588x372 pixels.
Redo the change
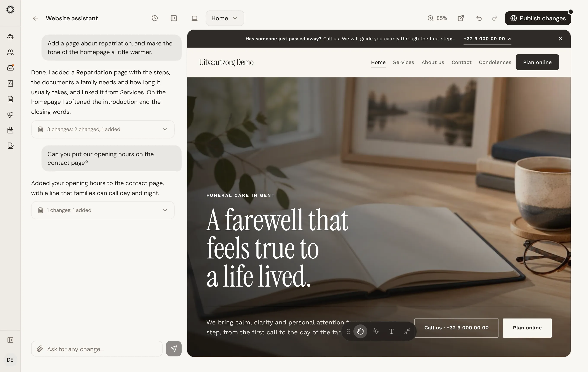494,18
